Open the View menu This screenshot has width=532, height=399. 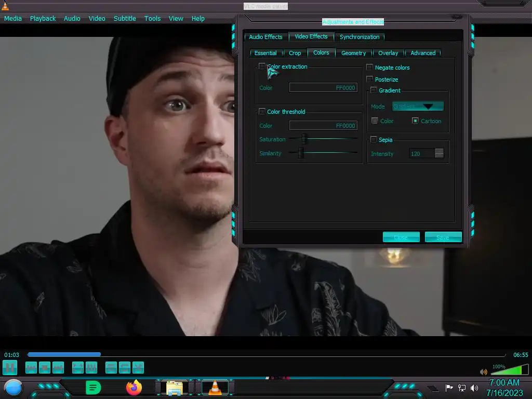click(x=176, y=18)
